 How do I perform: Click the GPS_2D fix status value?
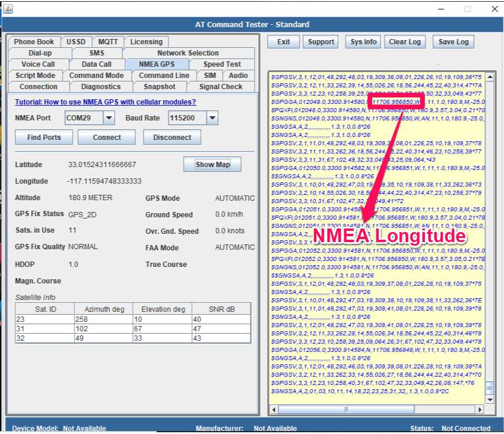(82, 214)
